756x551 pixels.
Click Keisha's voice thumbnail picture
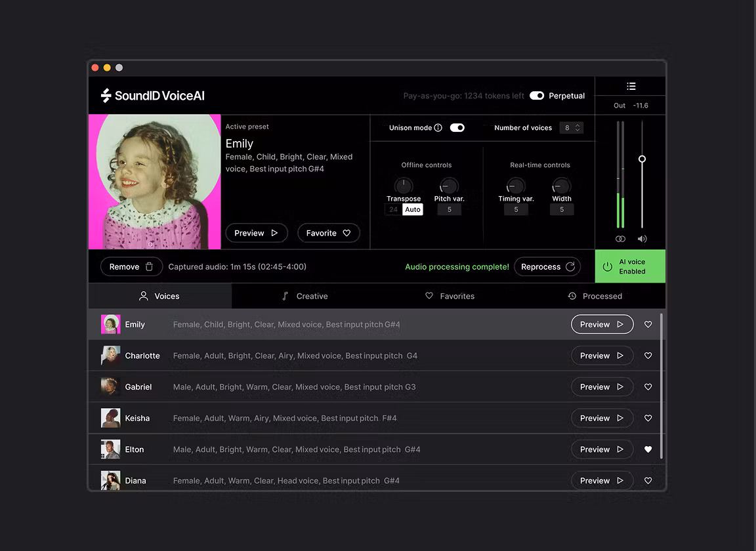point(110,418)
